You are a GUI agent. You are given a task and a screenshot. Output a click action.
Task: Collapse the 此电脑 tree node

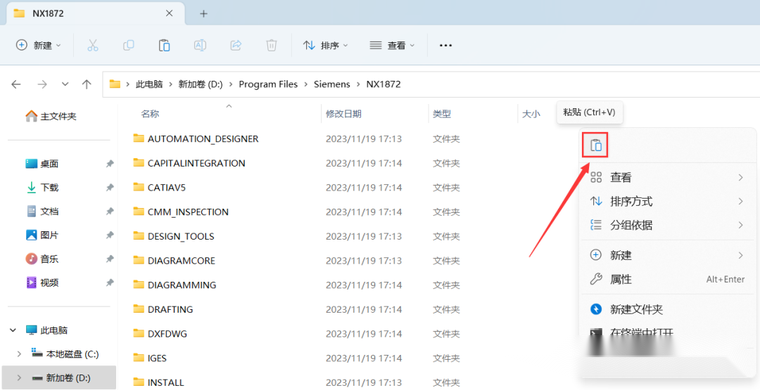coord(12,330)
